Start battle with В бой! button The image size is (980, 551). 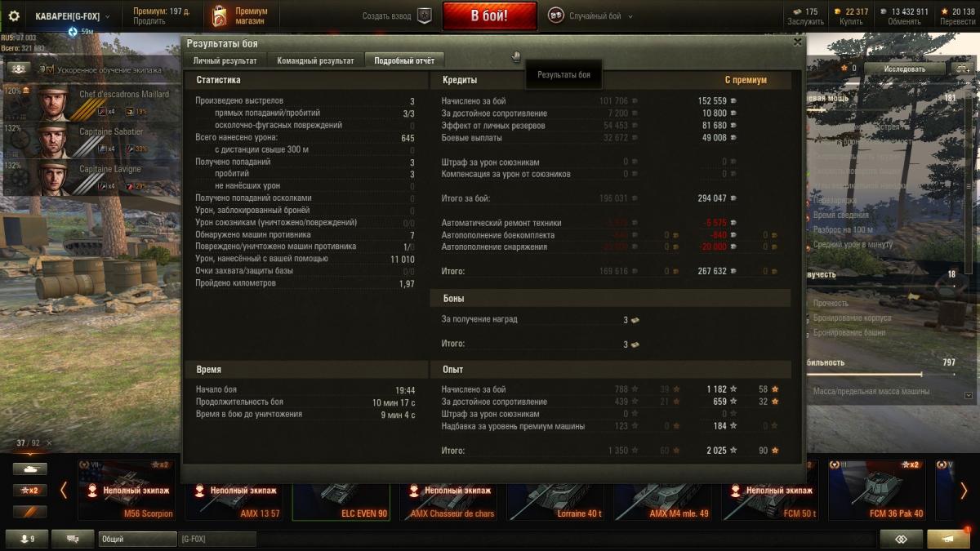pyautogui.click(x=490, y=16)
